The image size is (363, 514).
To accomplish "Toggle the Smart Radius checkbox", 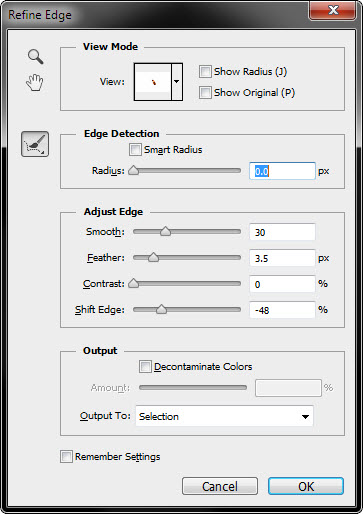I will tap(135, 150).
